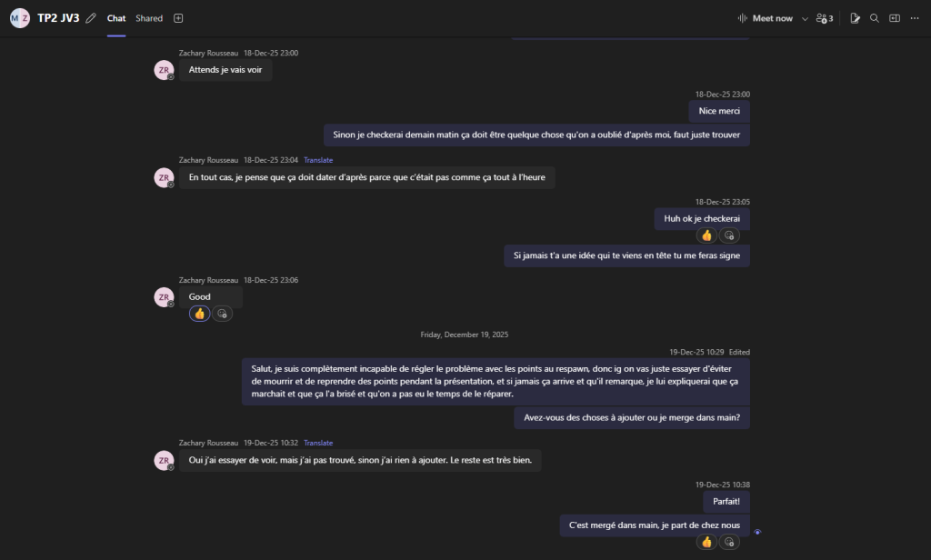This screenshot has height=560, width=931.
Task: Open the notes compose icon in the header
Action: tap(855, 18)
